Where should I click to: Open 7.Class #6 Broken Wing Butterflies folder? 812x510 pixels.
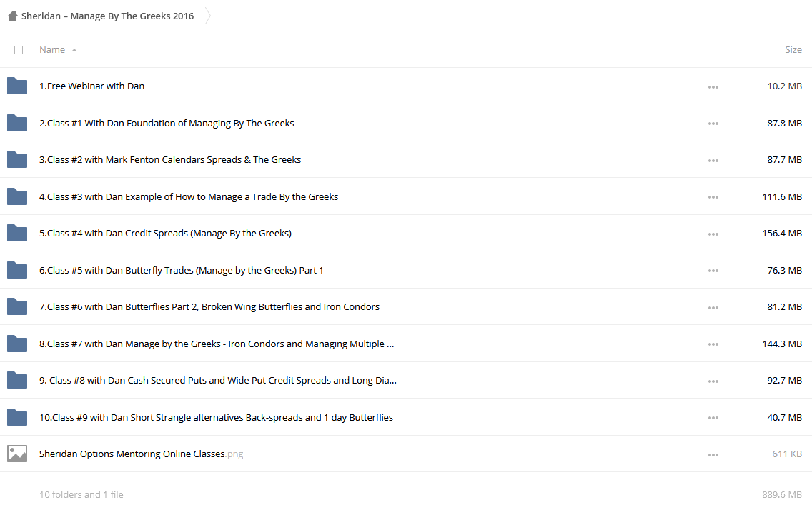click(209, 306)
